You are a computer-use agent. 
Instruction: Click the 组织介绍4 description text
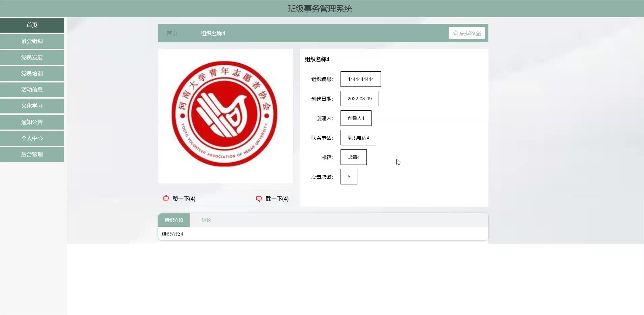coord(172,234)
